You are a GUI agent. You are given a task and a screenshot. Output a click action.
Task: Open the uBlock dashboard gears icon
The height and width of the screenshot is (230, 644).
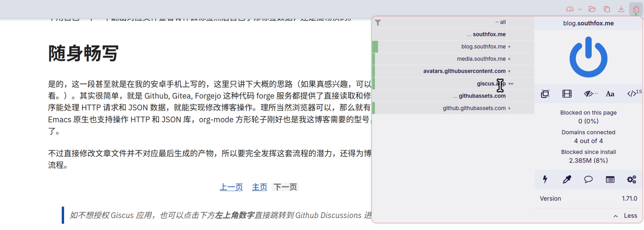click(631, 179)
